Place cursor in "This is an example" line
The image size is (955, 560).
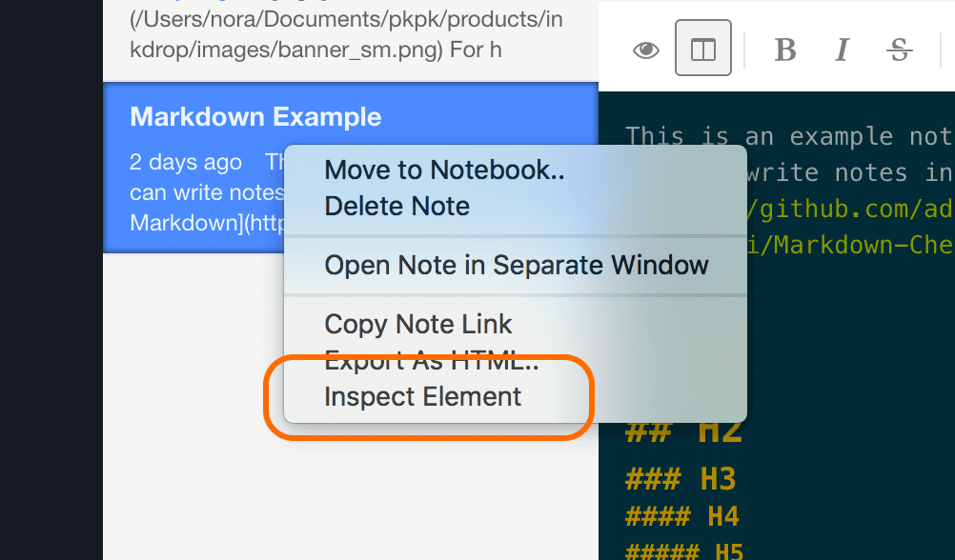pos(787,136)
